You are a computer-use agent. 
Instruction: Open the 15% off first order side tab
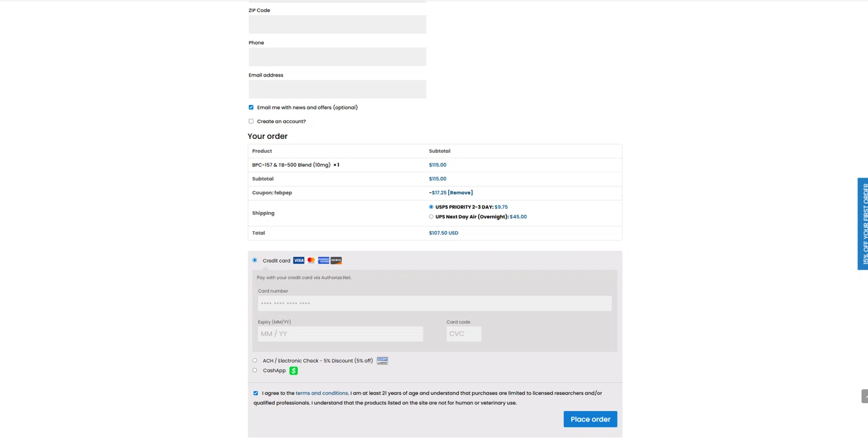(863, 224)
